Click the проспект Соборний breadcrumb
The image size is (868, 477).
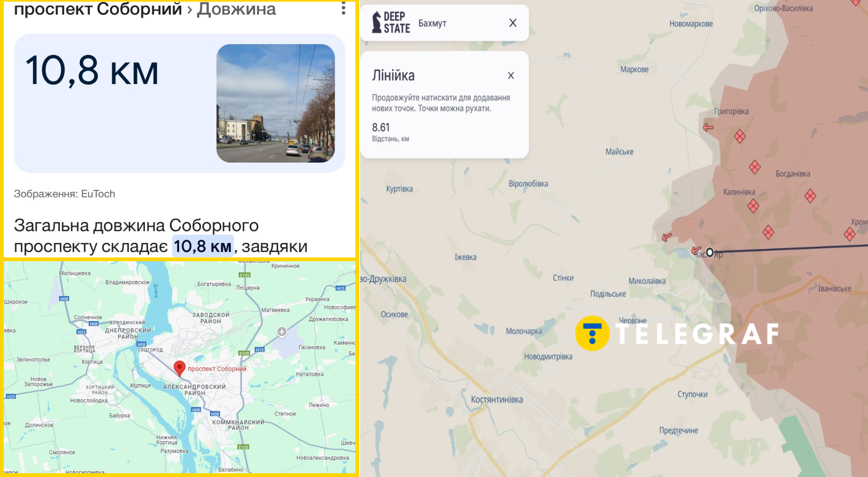(x=98, y=9)
